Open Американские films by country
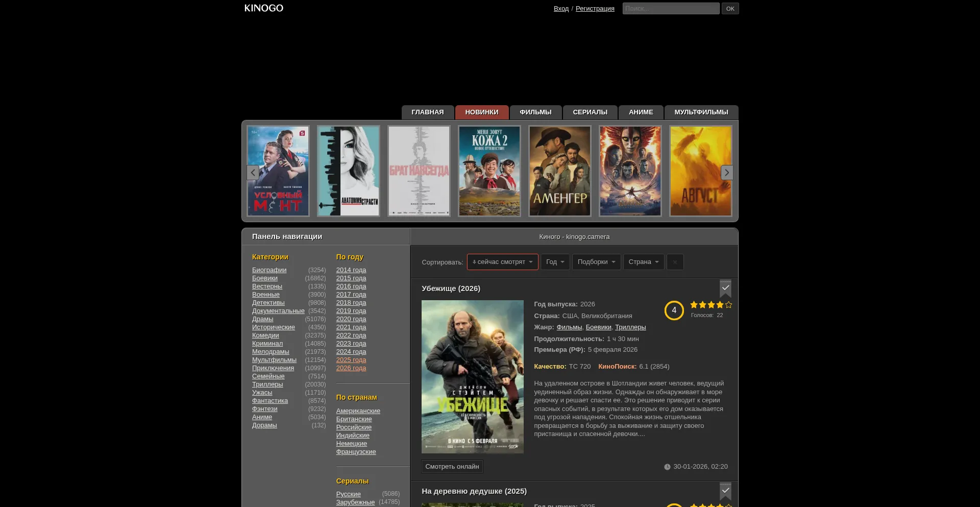The height and width of the screenshot is (507, 980). click(358, 411)
